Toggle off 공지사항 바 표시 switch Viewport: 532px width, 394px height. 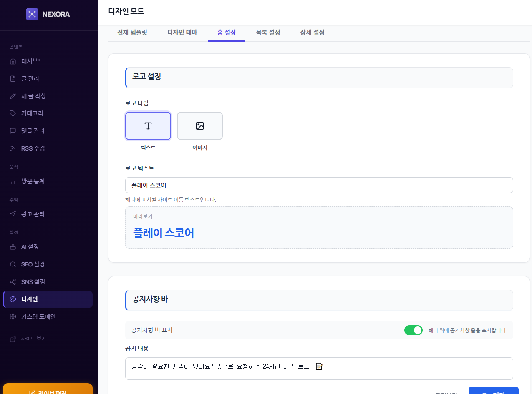(x=413, y=330)
